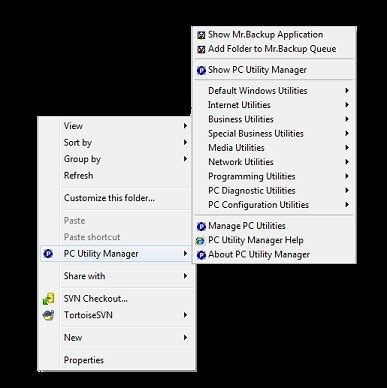Click the blue P icon beside Show PC Utility Manager
This screenshot has width=387, height=388.
201,70
